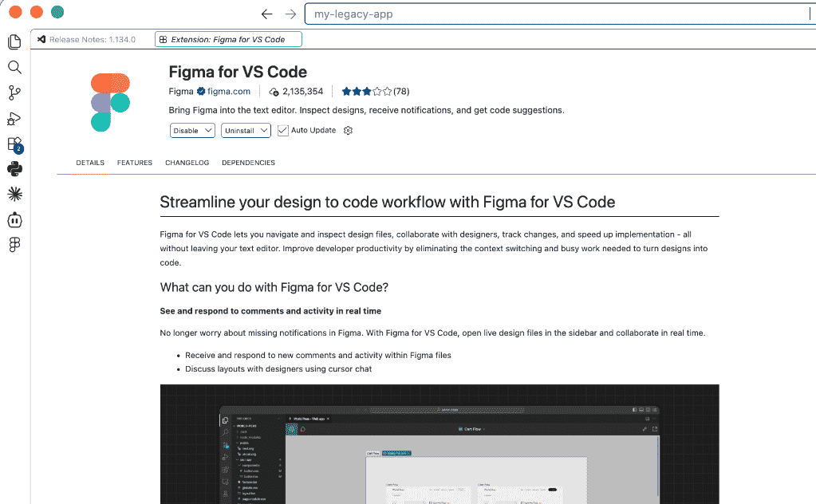Click the my-legacy-app command center field

pos(560,14)
